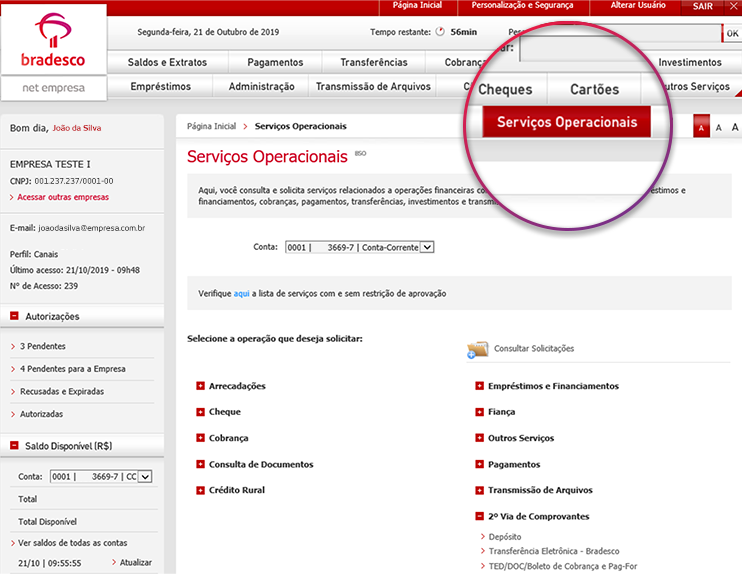Image resolution: width=742 pixels, height=574 pixels.
Task: Refresh balance with Atualizar
Action: (x=135, y=563)
